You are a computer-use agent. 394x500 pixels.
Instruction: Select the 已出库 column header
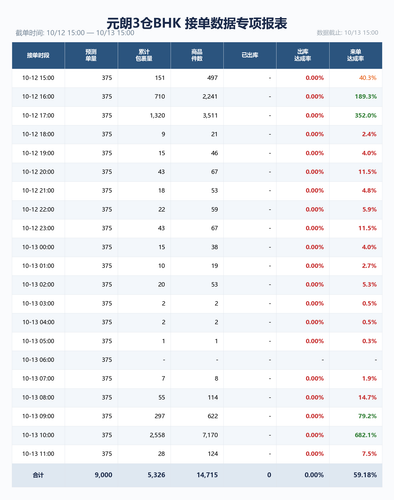(250, 55)
